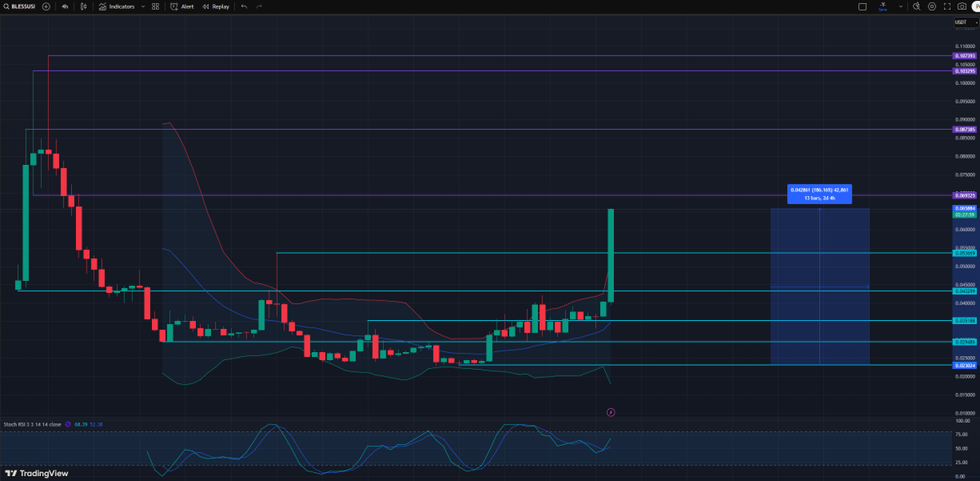Click the 0.069325 price level label
Screen dimensions: 980x481
tap(964, 195)
